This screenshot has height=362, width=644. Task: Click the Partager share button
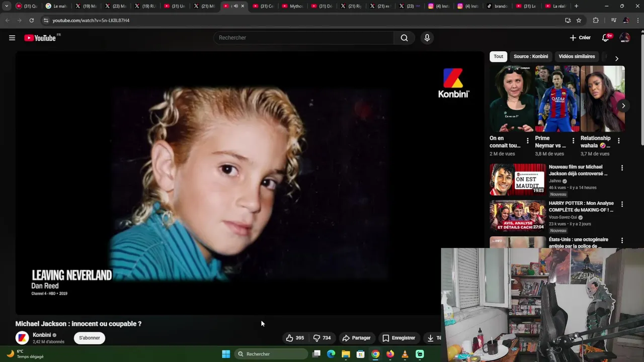click(356, 338)
